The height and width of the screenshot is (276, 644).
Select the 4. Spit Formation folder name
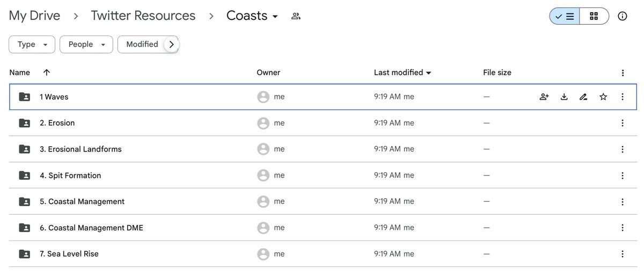point(70,176)
